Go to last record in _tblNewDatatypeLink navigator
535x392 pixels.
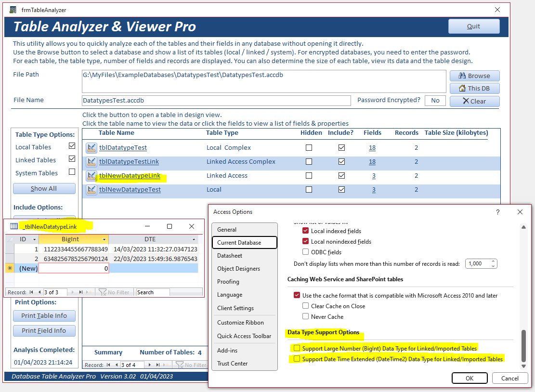(81, 292)
